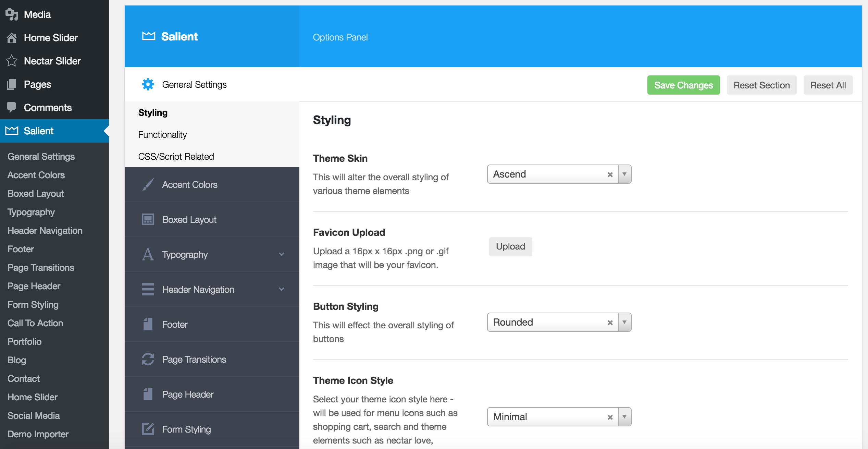Open Demo Importer in the sidebar
Viewport: 868px width, 449px height.
point(38,434)
